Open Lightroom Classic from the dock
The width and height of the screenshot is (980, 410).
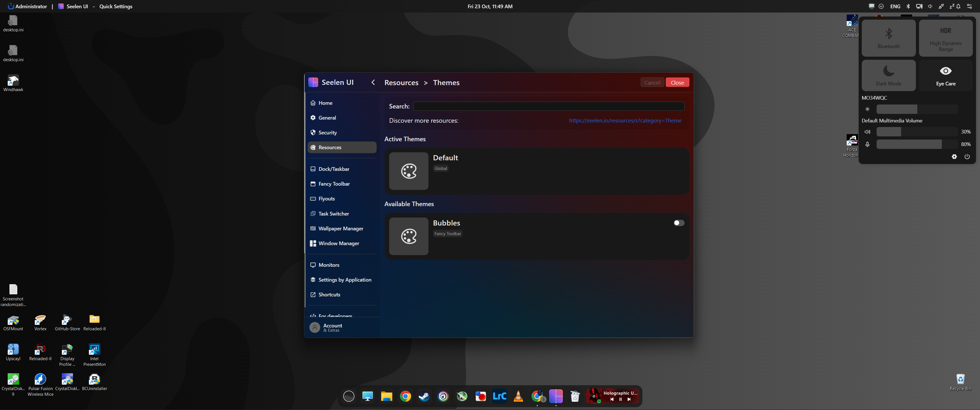(x=499, y=396)
